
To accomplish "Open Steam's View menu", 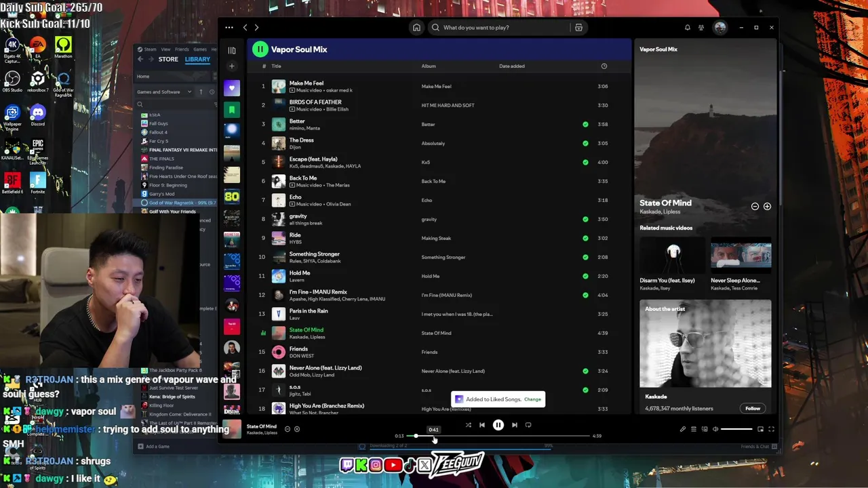I will pos(165,49).
